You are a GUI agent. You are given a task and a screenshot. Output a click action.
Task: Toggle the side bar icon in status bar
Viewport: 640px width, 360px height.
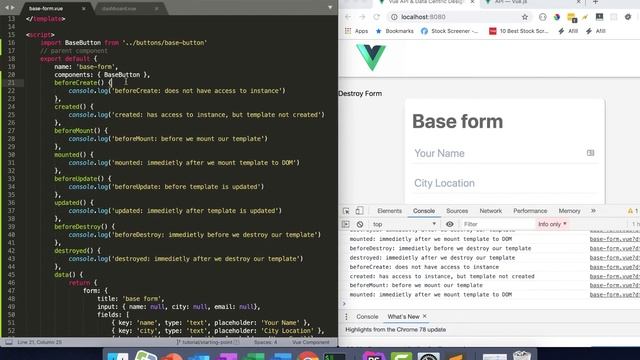pyautogui.click(x=9, y=342)
